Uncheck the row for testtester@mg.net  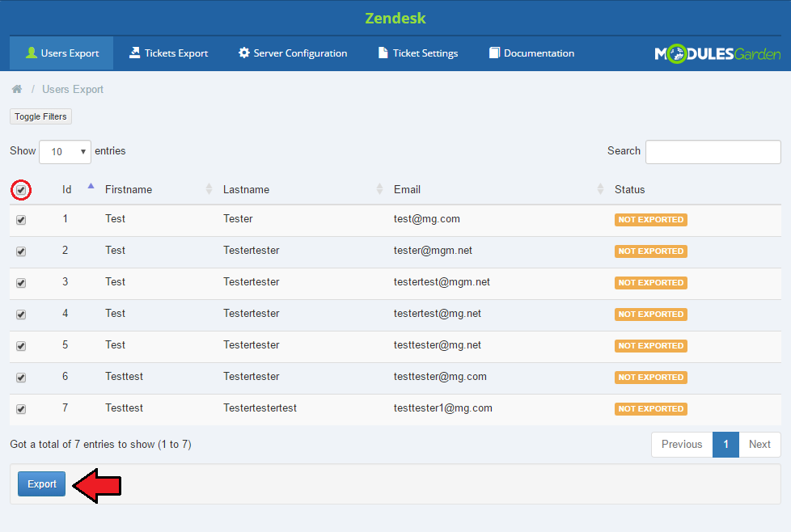21,346
